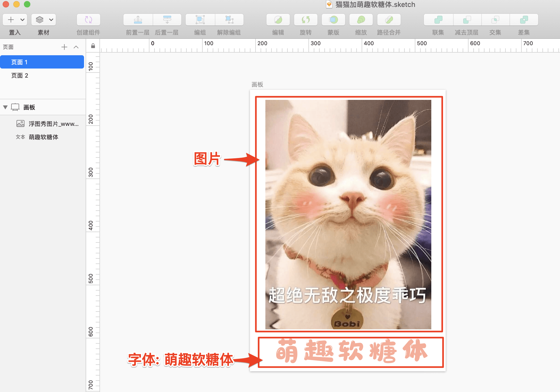Toggle the ruler lock icon

point(93,46)
